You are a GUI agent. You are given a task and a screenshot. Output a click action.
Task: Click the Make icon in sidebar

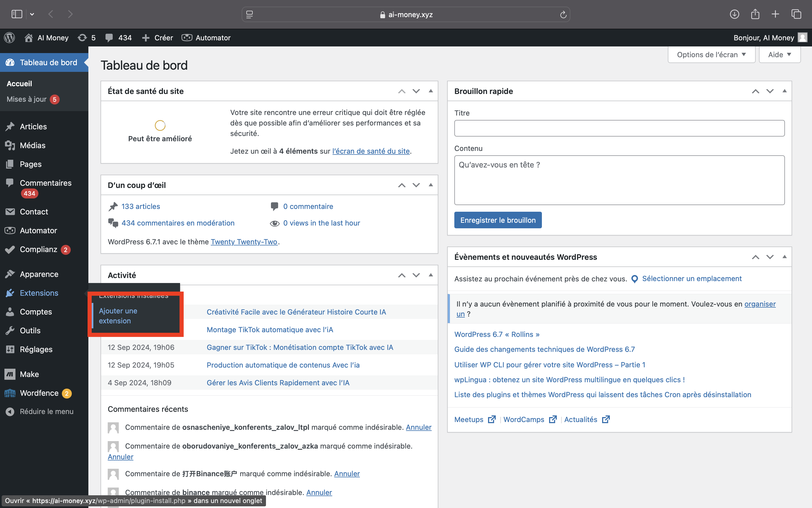[10, 373]
